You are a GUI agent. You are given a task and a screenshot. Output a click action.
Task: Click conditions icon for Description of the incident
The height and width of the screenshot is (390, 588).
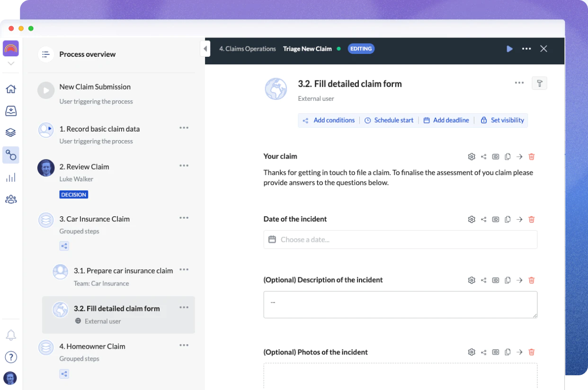coord(483,280)
